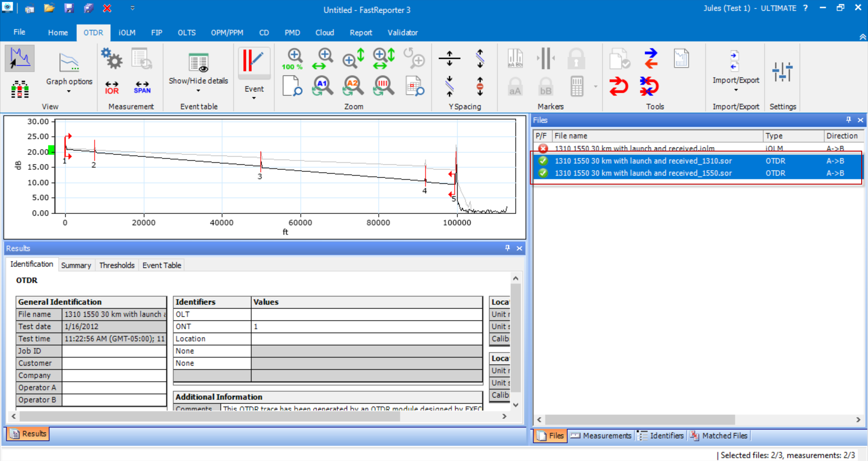The width and height of the screenshot is (868, 461).
Task: Open the Markers dropdown arrow
Action: [x=595, y=86]
